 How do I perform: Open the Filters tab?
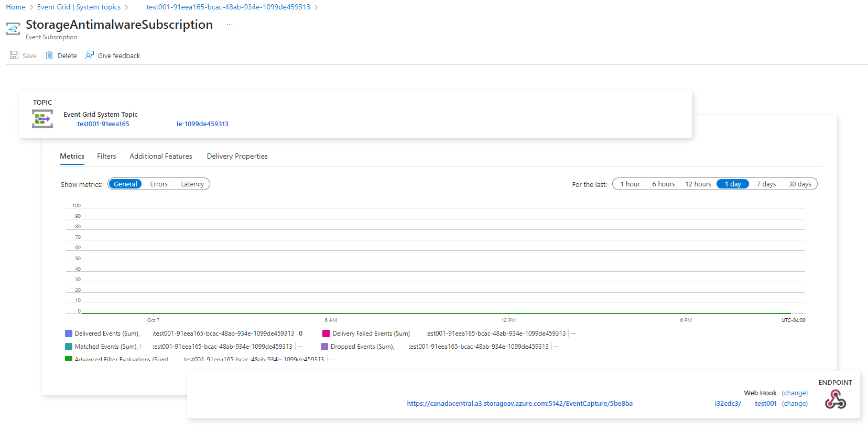click(106, 157)
